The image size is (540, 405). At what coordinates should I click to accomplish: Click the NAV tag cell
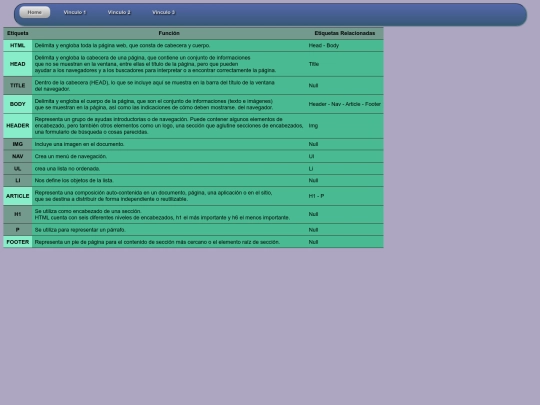(18, 156)
